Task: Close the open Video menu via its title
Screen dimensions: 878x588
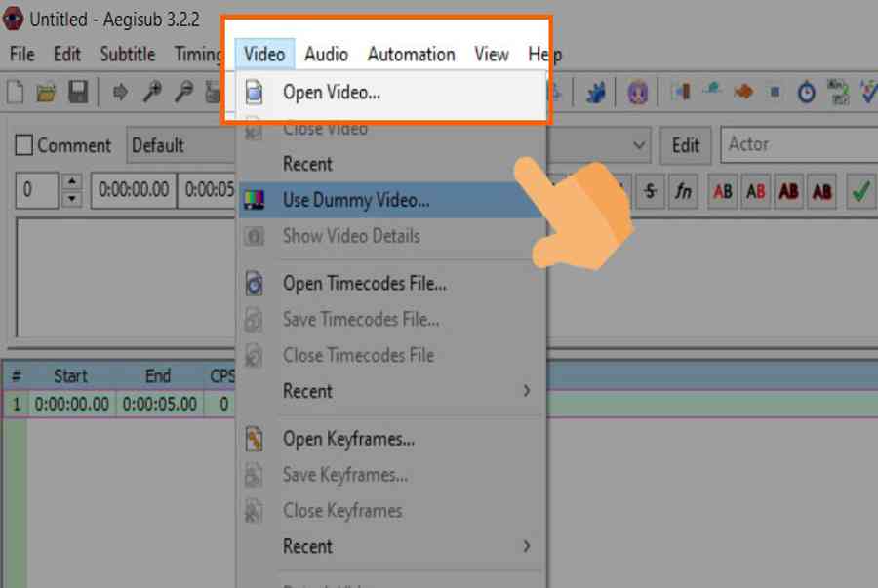Action: (264, 55)
